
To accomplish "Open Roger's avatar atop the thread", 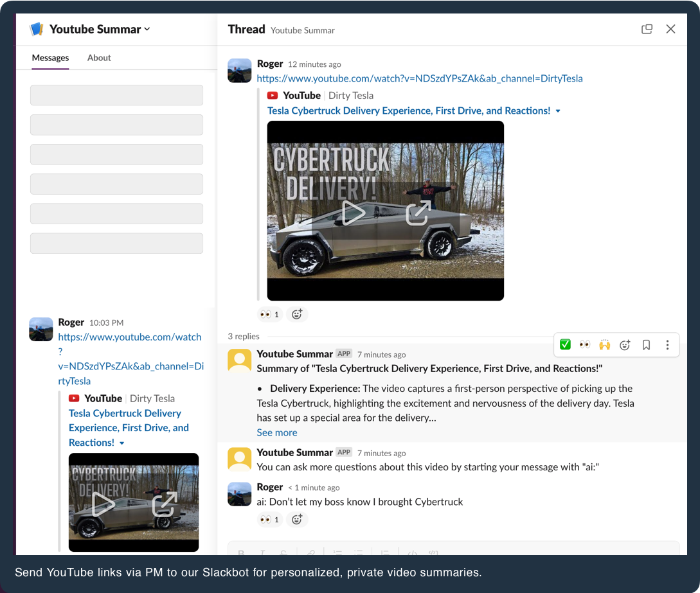I will [240, 71].
